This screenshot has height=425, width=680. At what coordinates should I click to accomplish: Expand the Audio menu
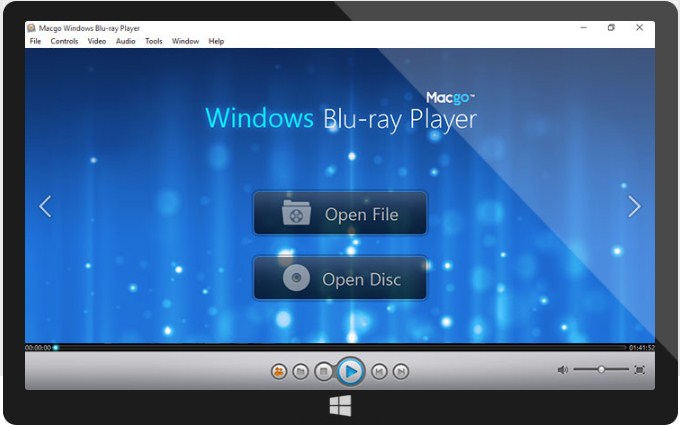coord(125,42)
